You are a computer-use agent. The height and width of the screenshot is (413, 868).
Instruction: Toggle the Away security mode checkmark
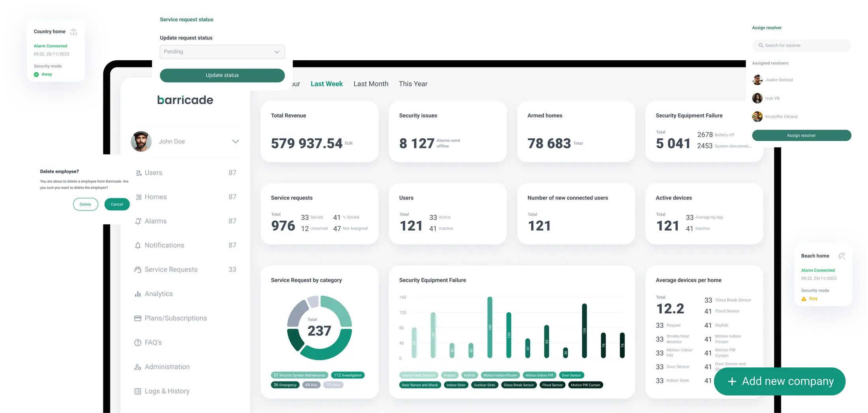36,74
